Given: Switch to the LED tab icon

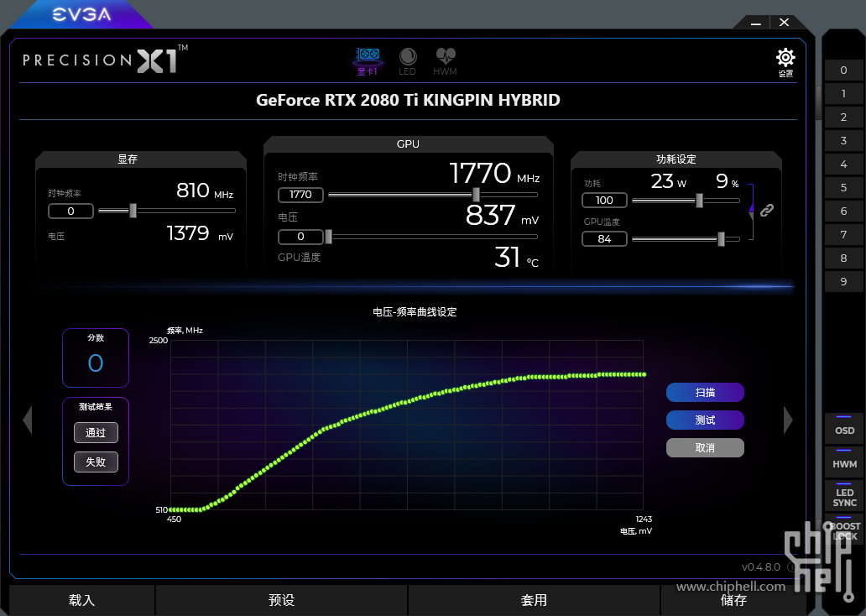Looking at the screenshot, I should point(408,61).
